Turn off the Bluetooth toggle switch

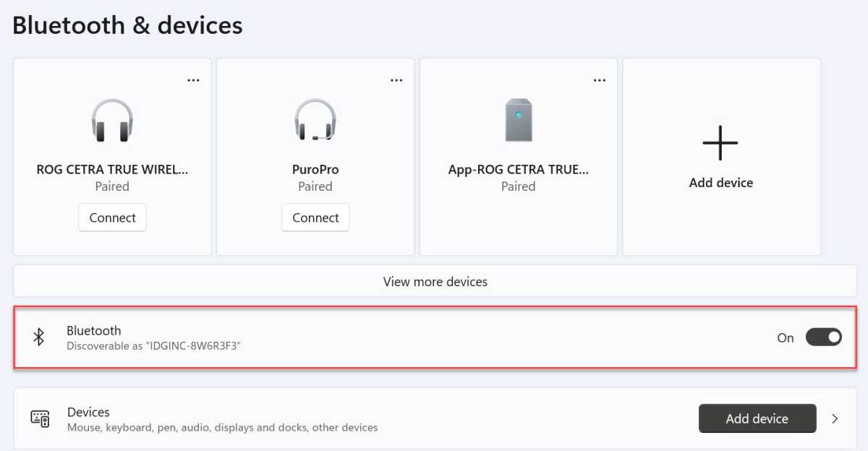[824, 338]
